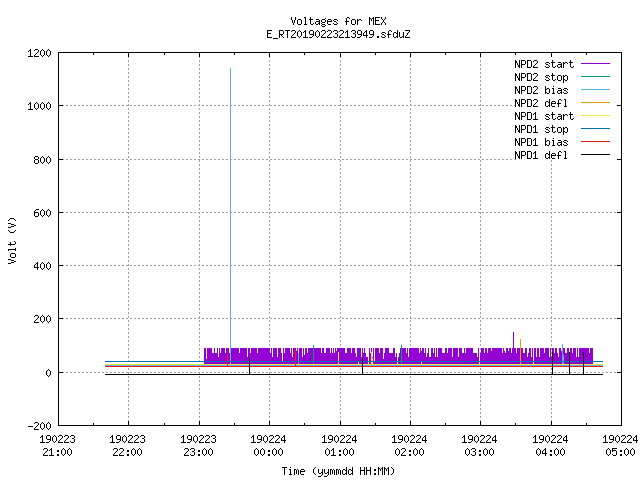Image resolution: width=640 pixels, height=480 pixels.
Task: Click the 'NPD1 start' legend label
Action: 544,116
